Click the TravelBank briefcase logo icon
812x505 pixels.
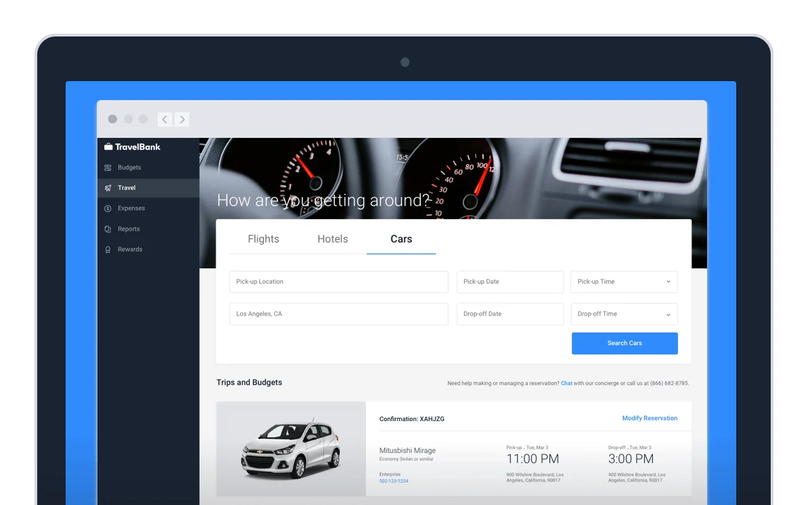tap(108, 147)
